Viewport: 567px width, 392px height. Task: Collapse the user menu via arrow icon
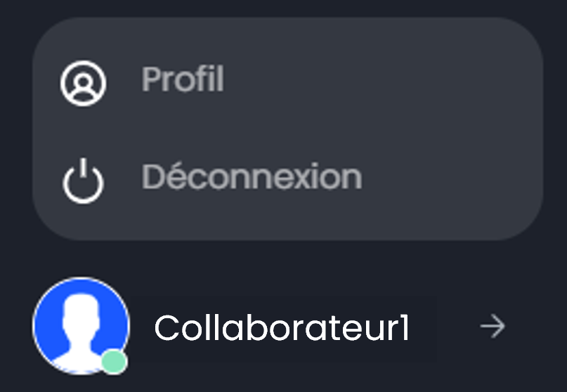pos(493,326)
